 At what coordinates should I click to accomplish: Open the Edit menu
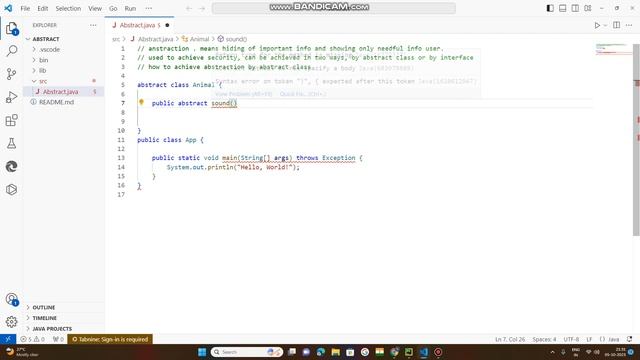tap(42, 8)
